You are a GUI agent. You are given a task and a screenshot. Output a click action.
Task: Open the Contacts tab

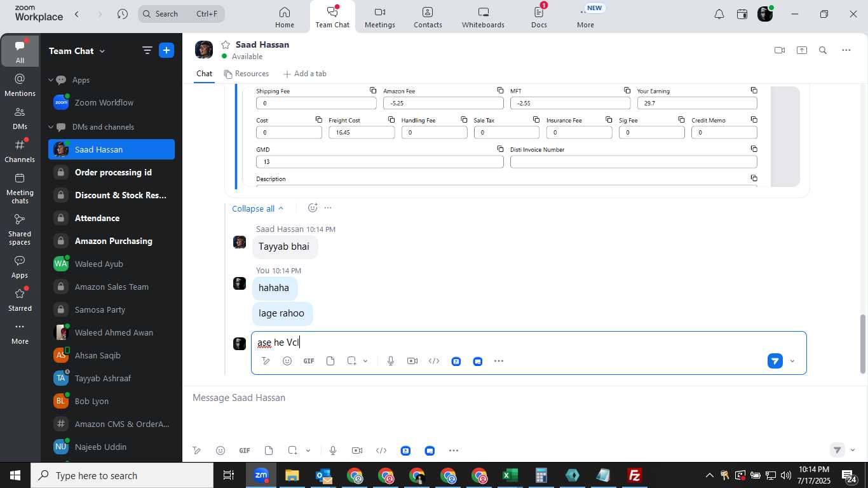[x=428, y=17]
